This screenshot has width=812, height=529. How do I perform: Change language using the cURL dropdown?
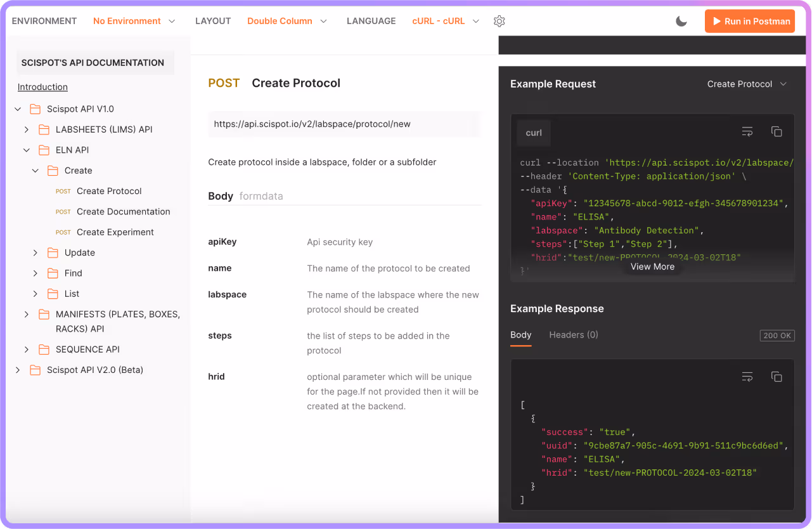tap(445, 21)
